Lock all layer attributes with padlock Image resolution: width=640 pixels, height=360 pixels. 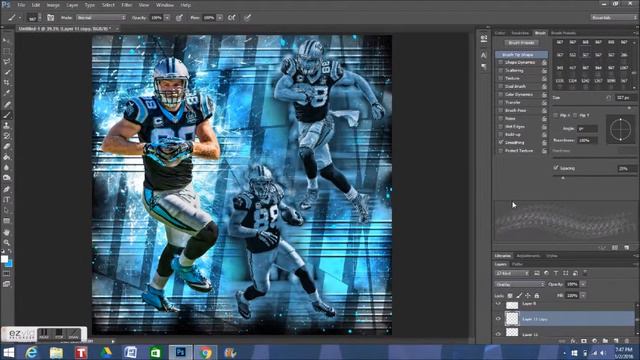tap(537, 296)
